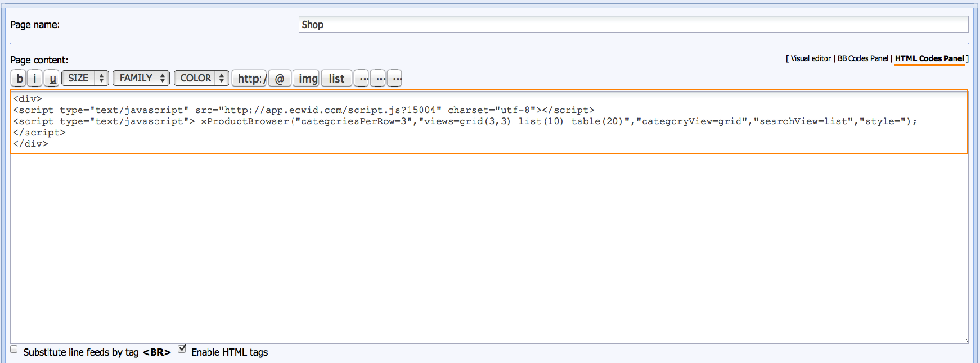Click the Page name field containing Shop
980x363 pixels.
[x=633, y=24]
